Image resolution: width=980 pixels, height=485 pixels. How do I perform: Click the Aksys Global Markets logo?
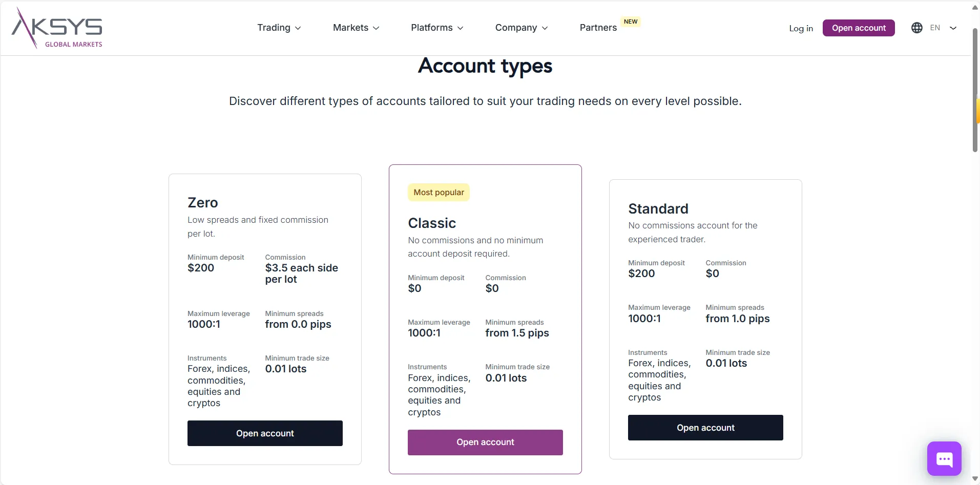pos(57,28)
